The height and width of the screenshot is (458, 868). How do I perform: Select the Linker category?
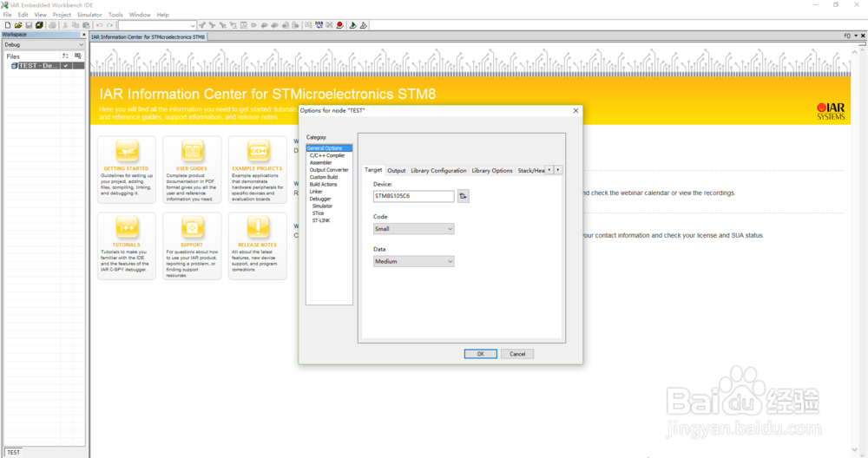point(316,192)
